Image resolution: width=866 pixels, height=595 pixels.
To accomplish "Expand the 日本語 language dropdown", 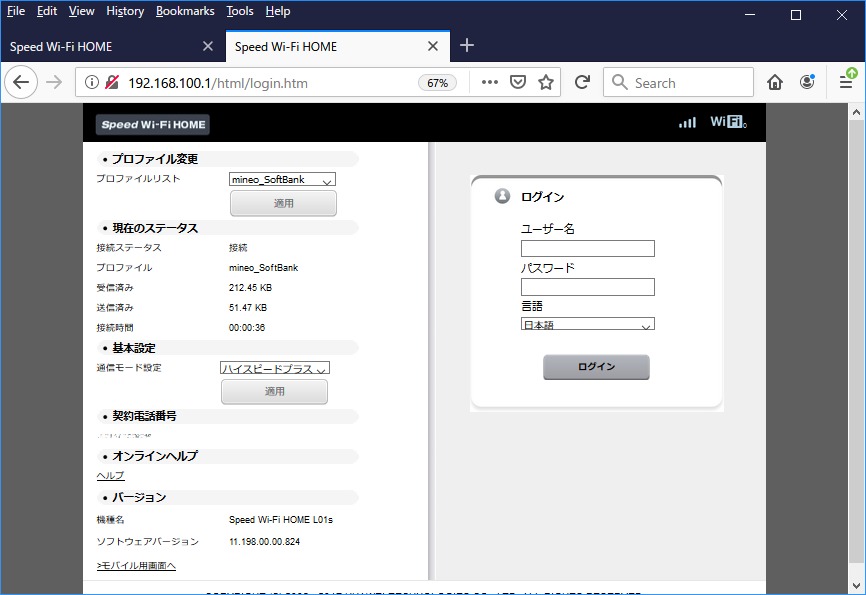I will pos(587,325).
